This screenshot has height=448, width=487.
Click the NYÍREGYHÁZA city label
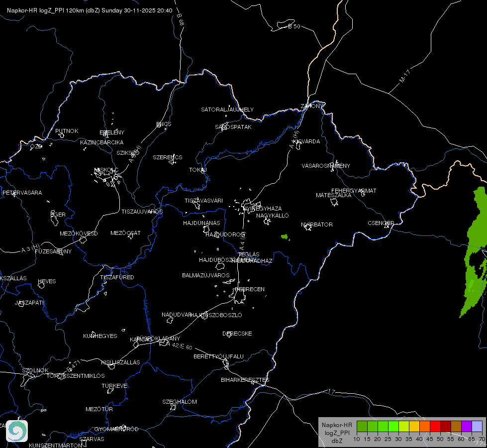[x=263, y=209]
